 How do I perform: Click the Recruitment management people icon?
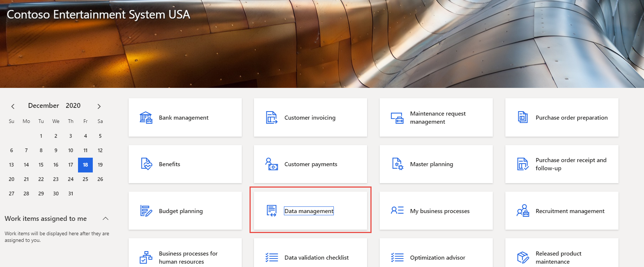point(522,211)
